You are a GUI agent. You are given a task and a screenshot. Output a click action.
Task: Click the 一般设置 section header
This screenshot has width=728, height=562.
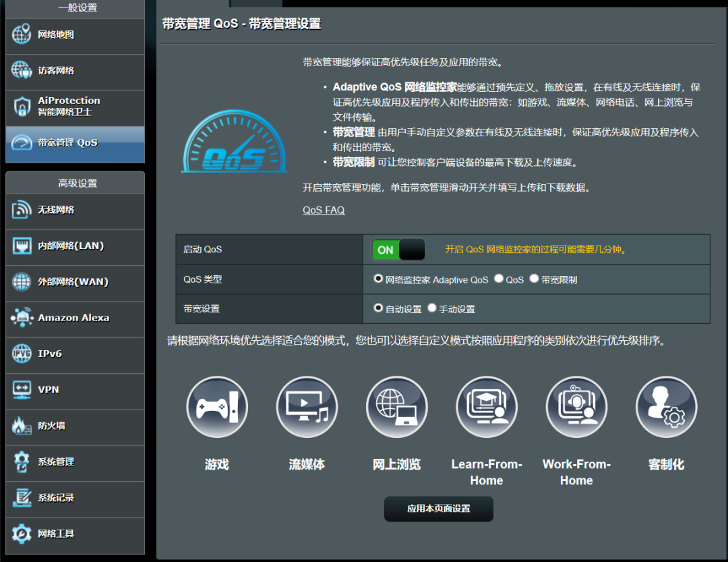[x=78, y=8]
